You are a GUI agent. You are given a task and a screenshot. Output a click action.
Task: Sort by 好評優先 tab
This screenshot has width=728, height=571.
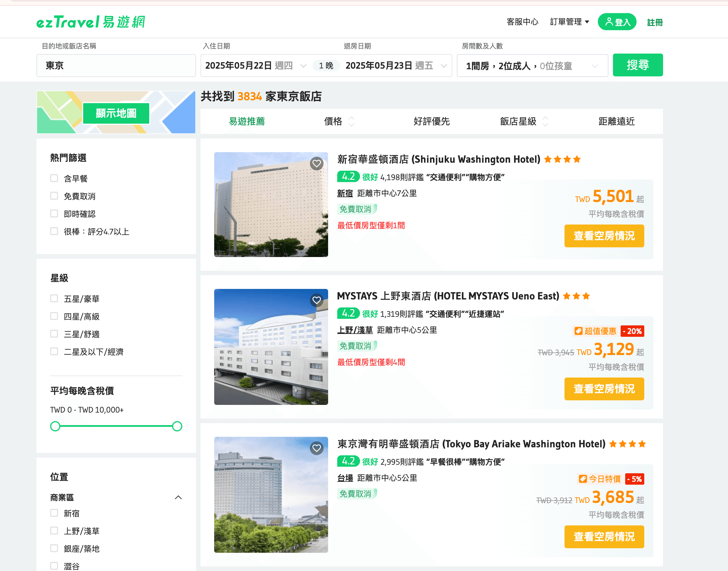point(431,121)
